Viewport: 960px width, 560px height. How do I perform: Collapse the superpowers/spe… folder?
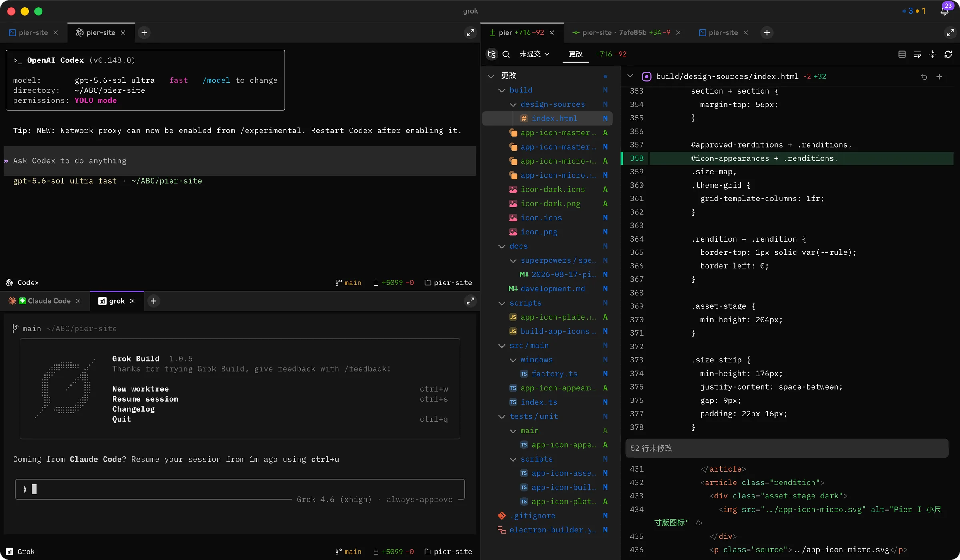coord(513,260)
